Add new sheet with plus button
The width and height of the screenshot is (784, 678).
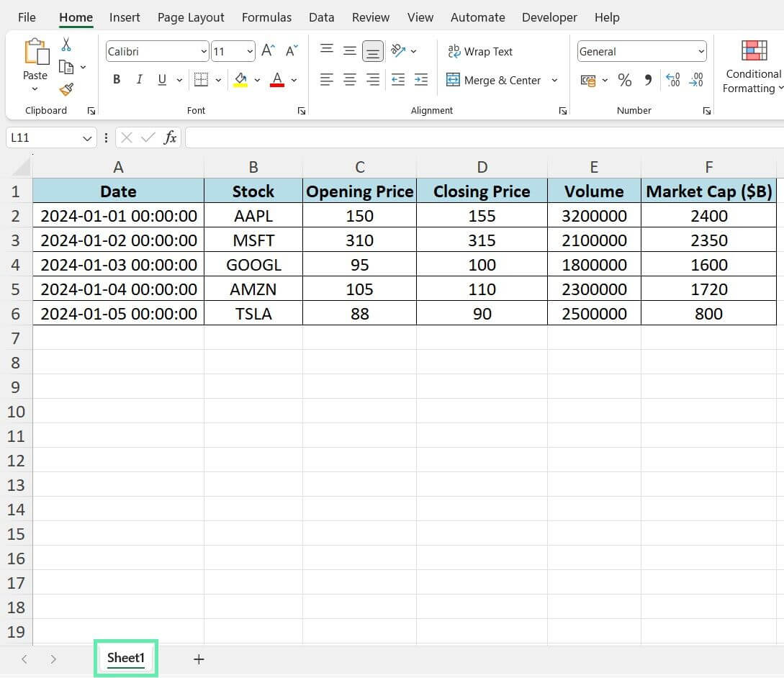[x=199, y=659]
